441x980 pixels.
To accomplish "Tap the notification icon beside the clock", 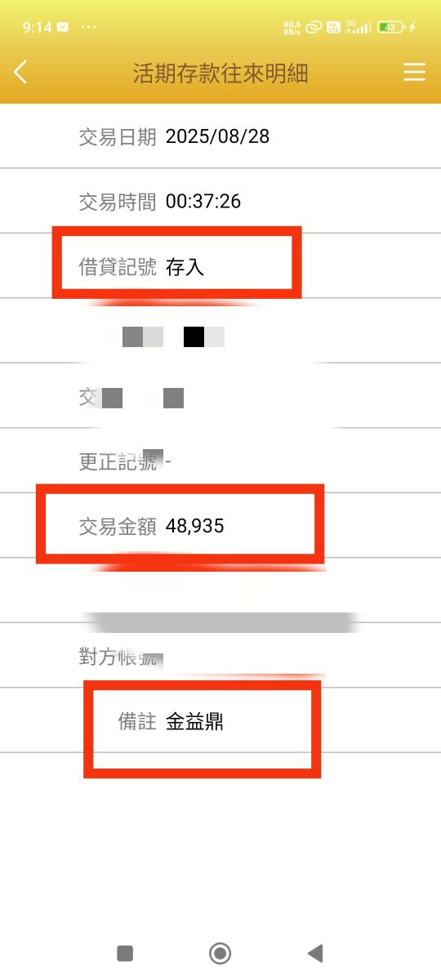I will (x=63, y=27).
